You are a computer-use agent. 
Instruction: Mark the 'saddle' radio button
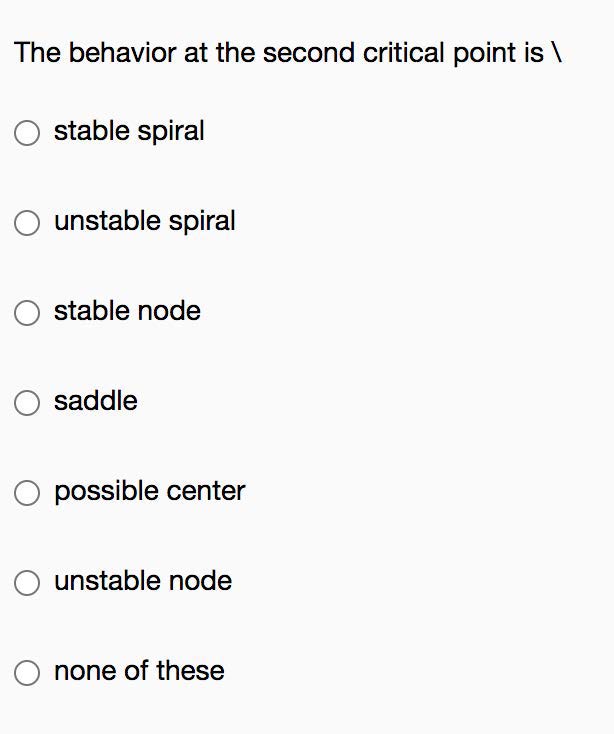[28, 402]
